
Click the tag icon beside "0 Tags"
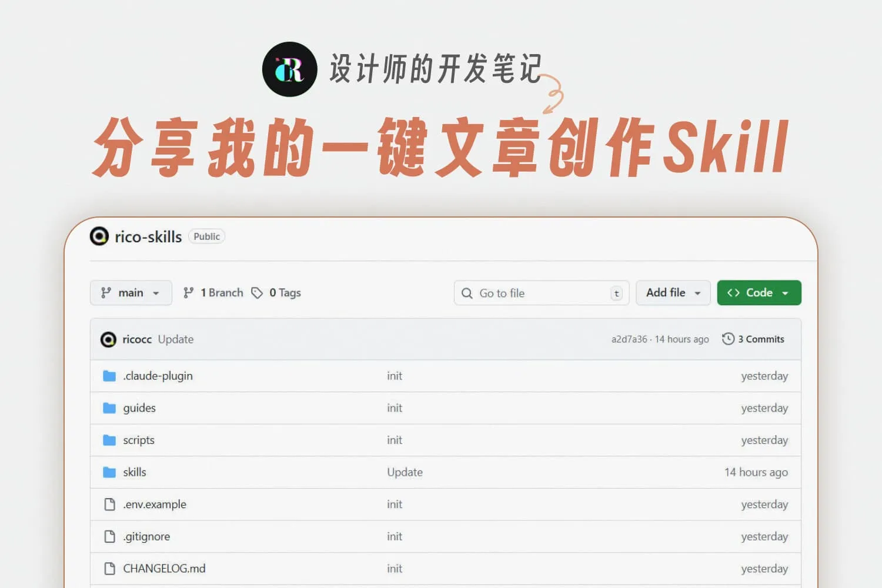pos(258,292)
